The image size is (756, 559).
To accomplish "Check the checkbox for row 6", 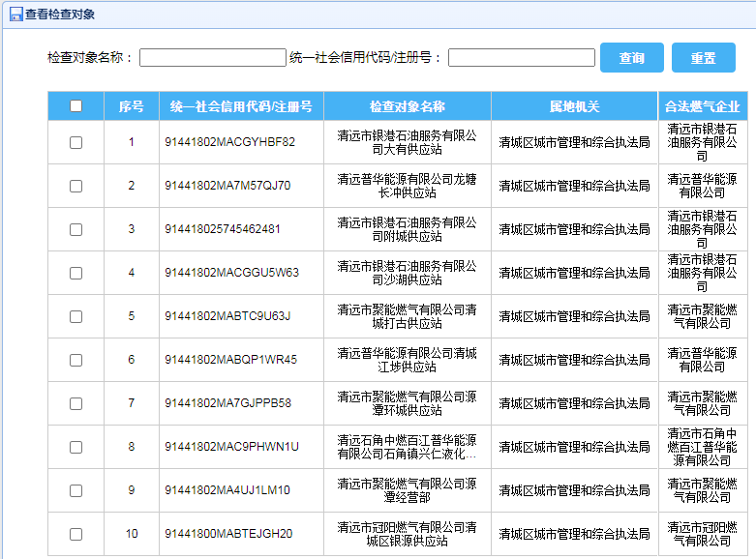I will 76,360.
